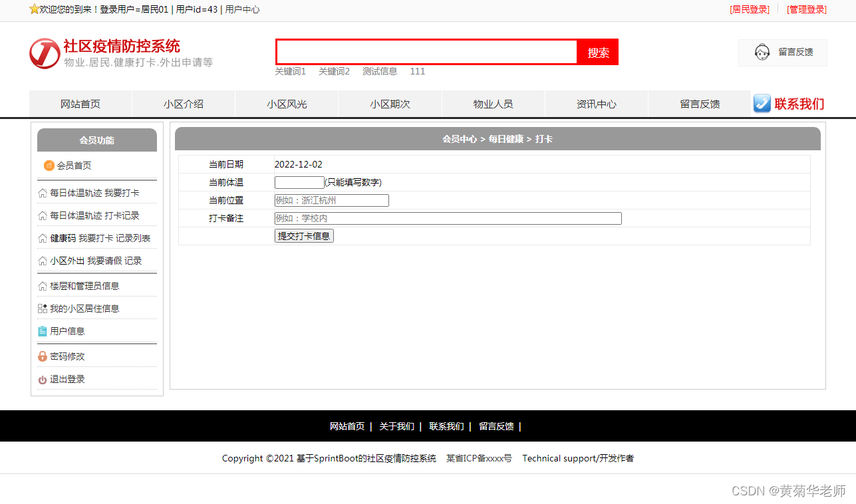Open 会员首页 in the sidebar
This screenshot has height=504, width=856.
click(74, 166)
